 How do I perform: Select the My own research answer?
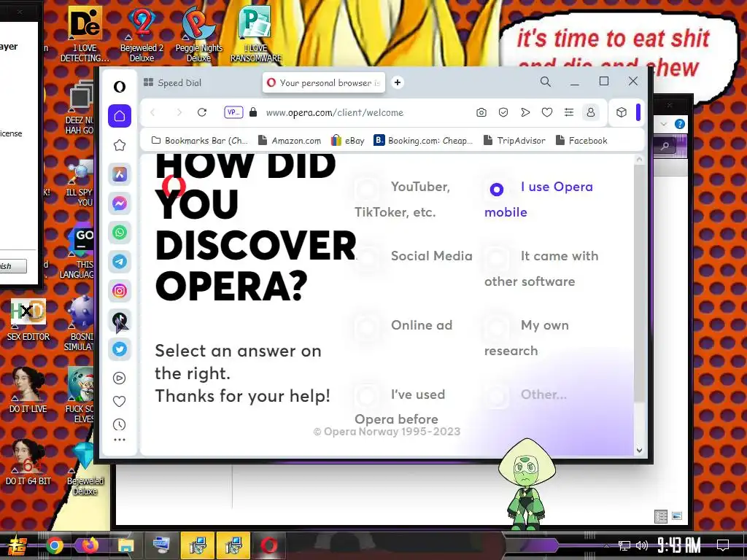coord(527,338)
